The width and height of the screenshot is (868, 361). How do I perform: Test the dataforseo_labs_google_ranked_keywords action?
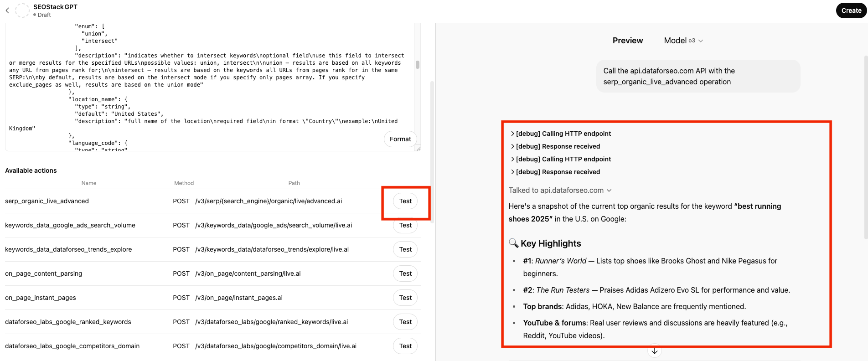click(405, 322)
